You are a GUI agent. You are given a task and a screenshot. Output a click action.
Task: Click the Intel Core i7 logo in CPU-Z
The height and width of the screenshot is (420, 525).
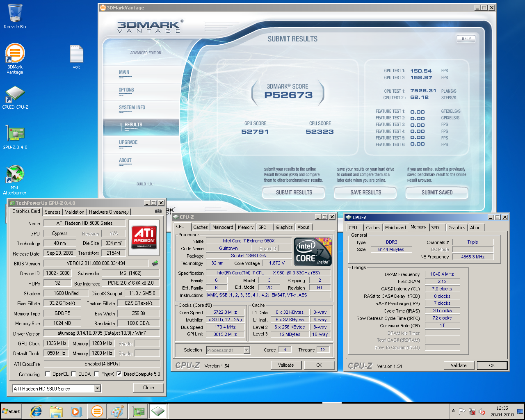click(x=313, y=252)
